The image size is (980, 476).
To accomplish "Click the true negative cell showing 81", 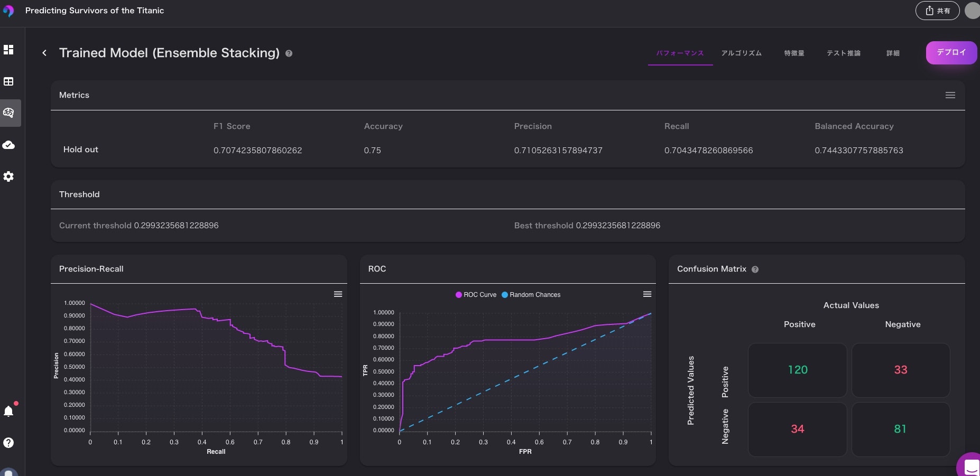I will [901, 429].
